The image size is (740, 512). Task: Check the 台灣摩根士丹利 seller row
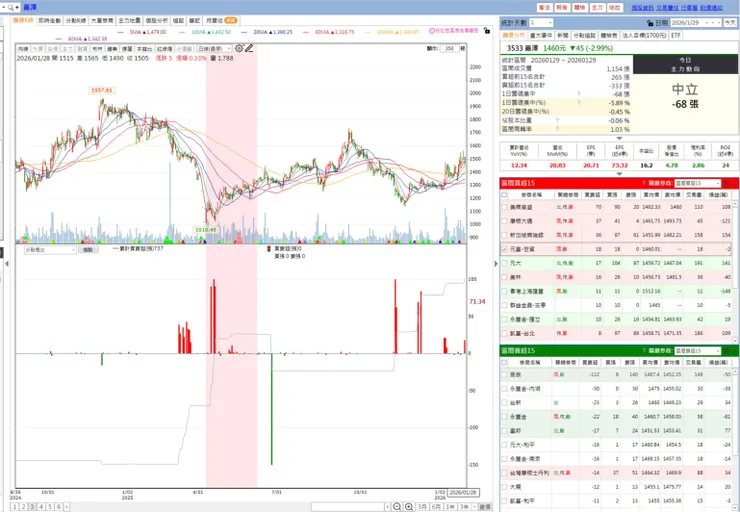click(x=504, y=473)
